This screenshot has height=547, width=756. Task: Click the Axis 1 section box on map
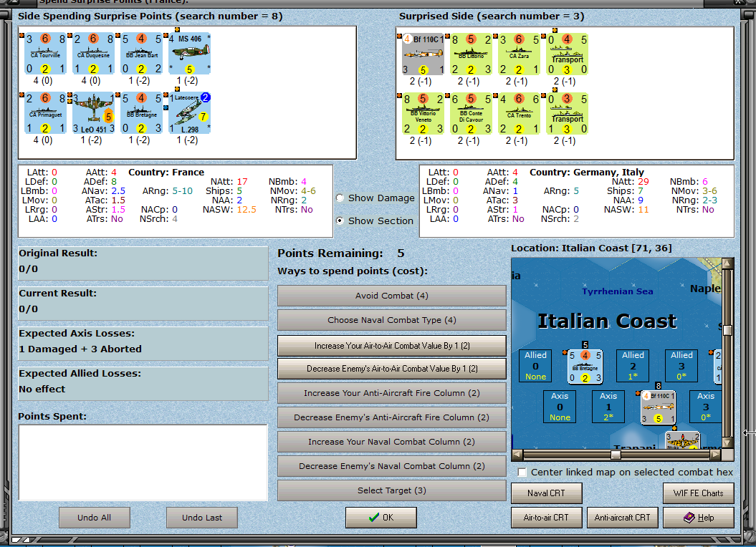point(608,407)
